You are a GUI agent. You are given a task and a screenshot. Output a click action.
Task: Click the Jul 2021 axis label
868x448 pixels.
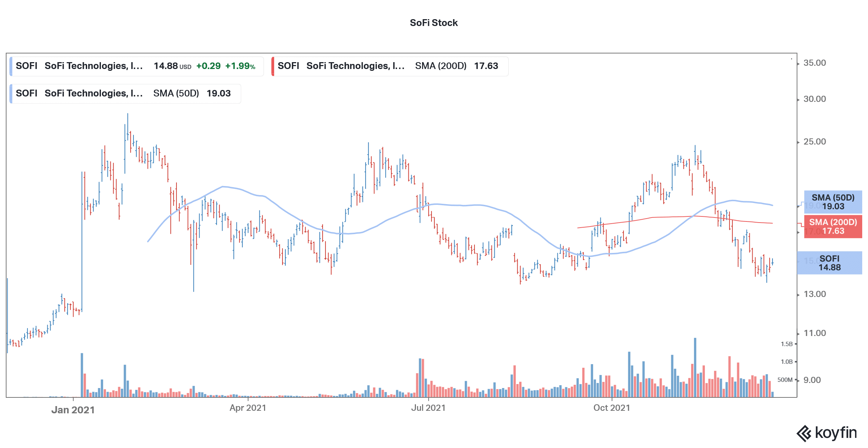[x=428, y=408]
